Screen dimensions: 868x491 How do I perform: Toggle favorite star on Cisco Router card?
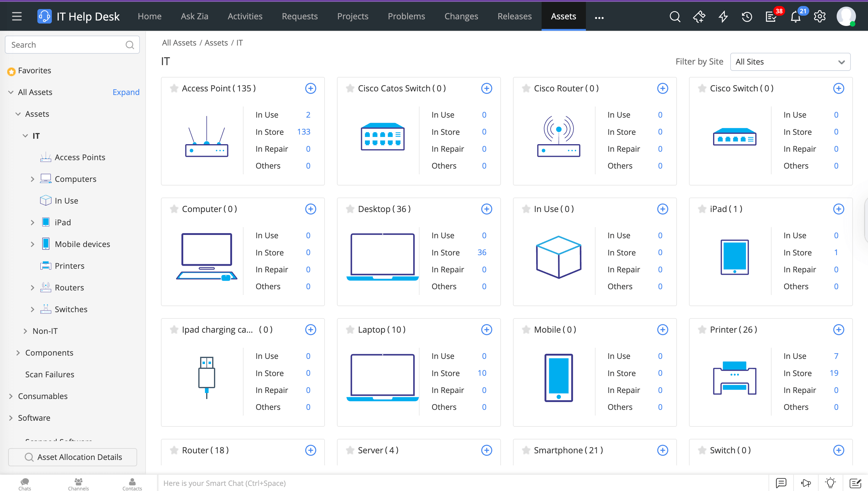526,88
